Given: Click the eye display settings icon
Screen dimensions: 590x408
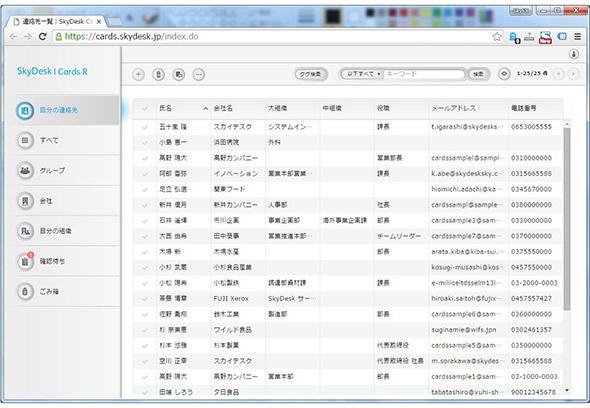Looking at the screenshot, I should 504,74.
